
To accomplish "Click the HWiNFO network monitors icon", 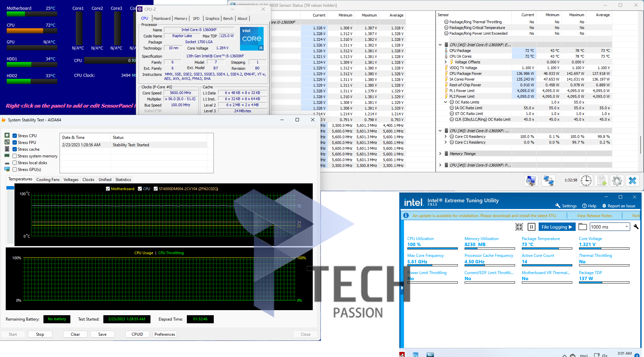I will click(548, 181).
